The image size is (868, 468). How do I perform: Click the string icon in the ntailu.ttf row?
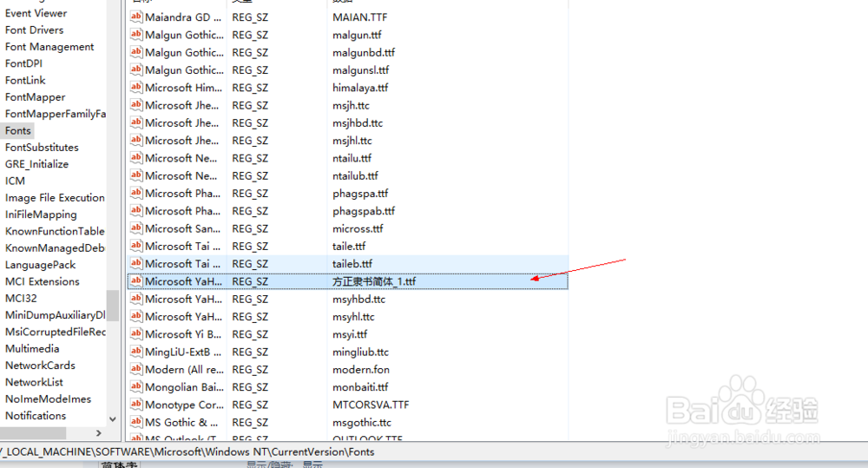click(136, 158)
